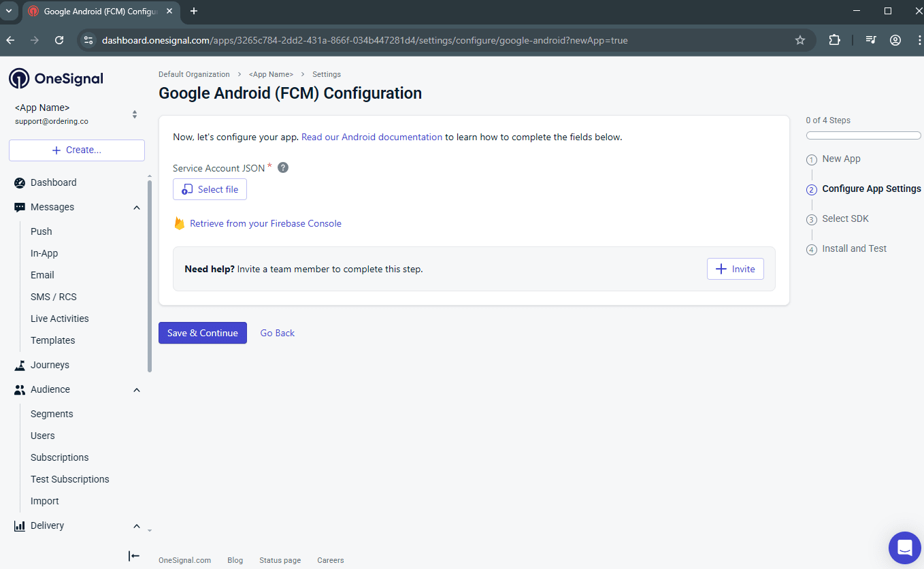Click the Firebase flame icon
The height and width of the screenshot is (569, 924).
180,223
